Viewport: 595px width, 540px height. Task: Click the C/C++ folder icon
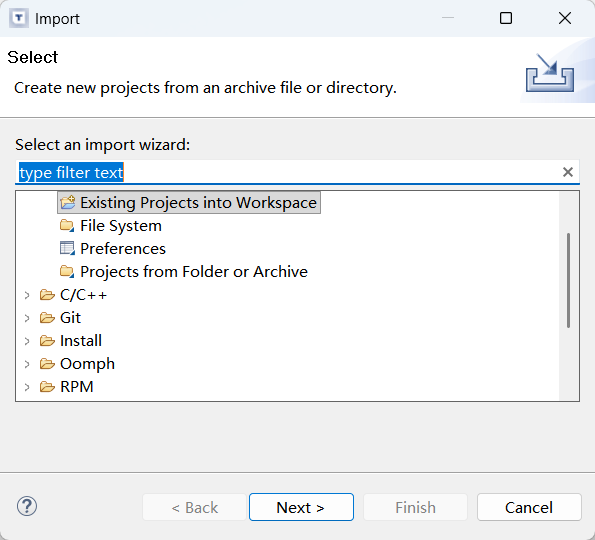[47, 294]
